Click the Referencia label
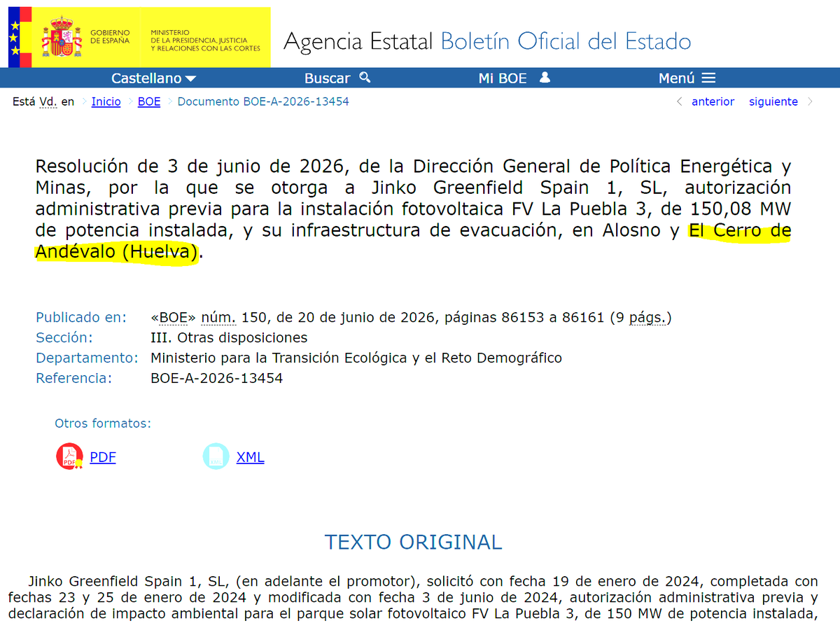 click(74, 379)
